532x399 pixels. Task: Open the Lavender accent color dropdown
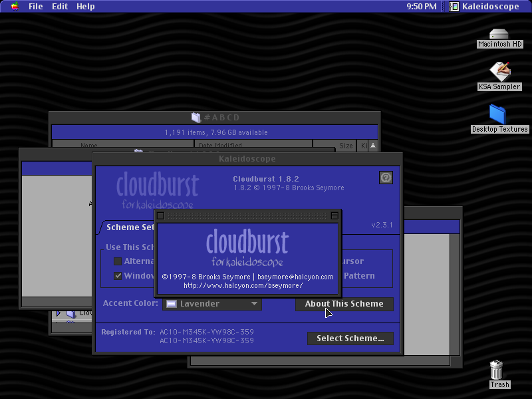click(x=212, y=304)
